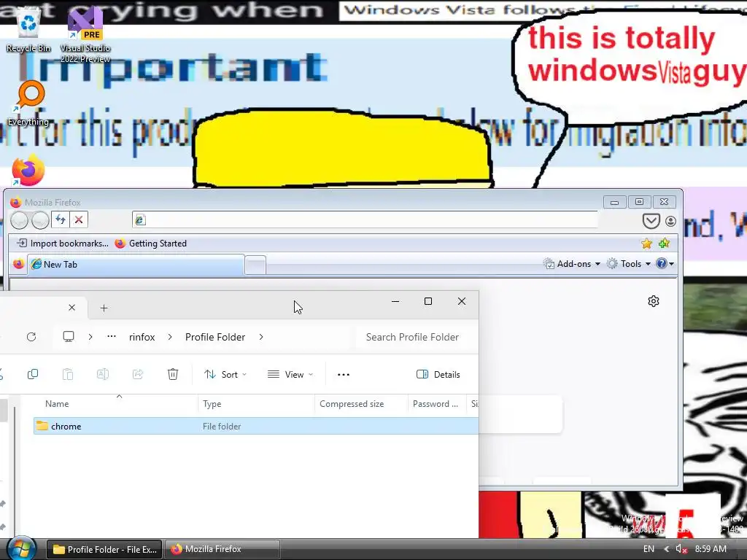Expand the Tools dropdown menu
Viewport: 747px width, 560px height.
[629, 264]
